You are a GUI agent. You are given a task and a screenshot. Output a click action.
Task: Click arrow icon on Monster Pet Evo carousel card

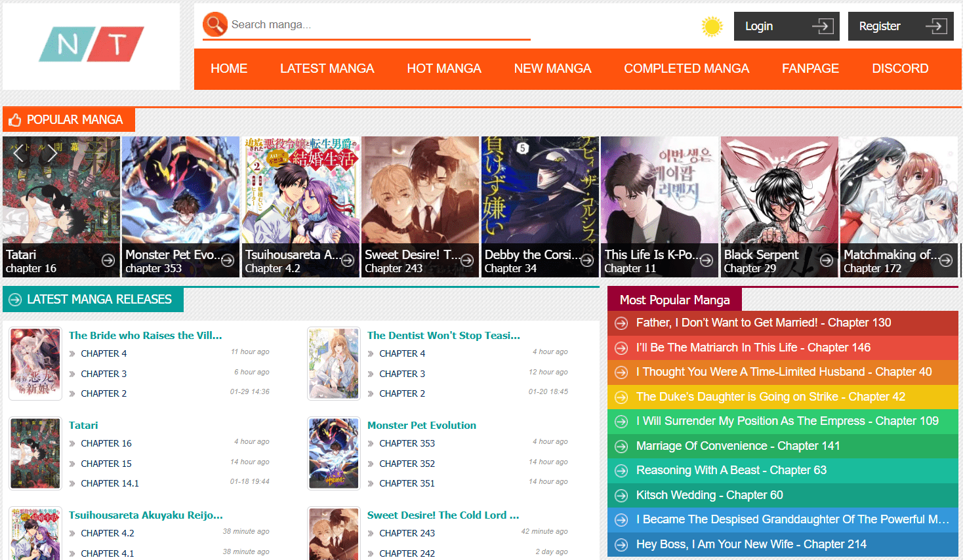[228, 260]
